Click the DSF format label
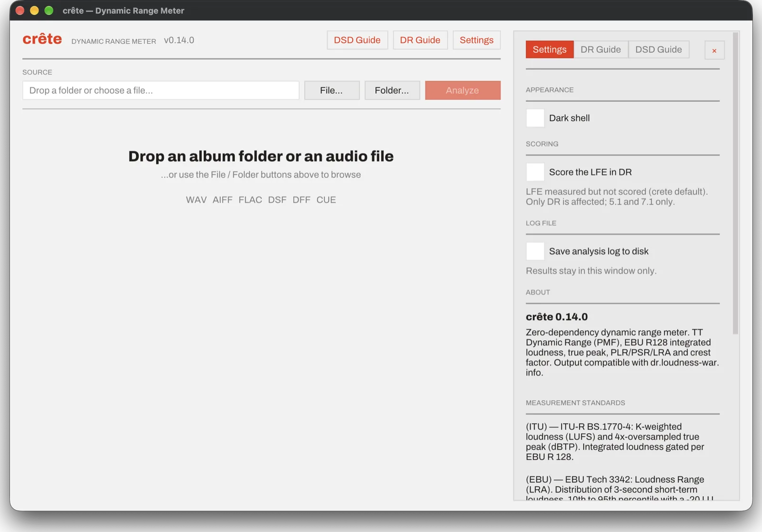The height and width of the screenshot is (532, 762). pyautogui.click(x=277, y=200)
